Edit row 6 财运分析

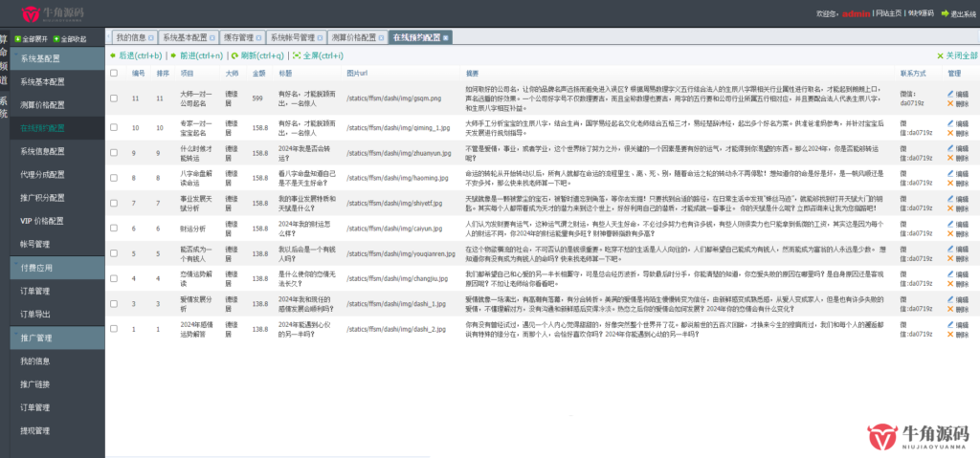click(x=957, y=225)
